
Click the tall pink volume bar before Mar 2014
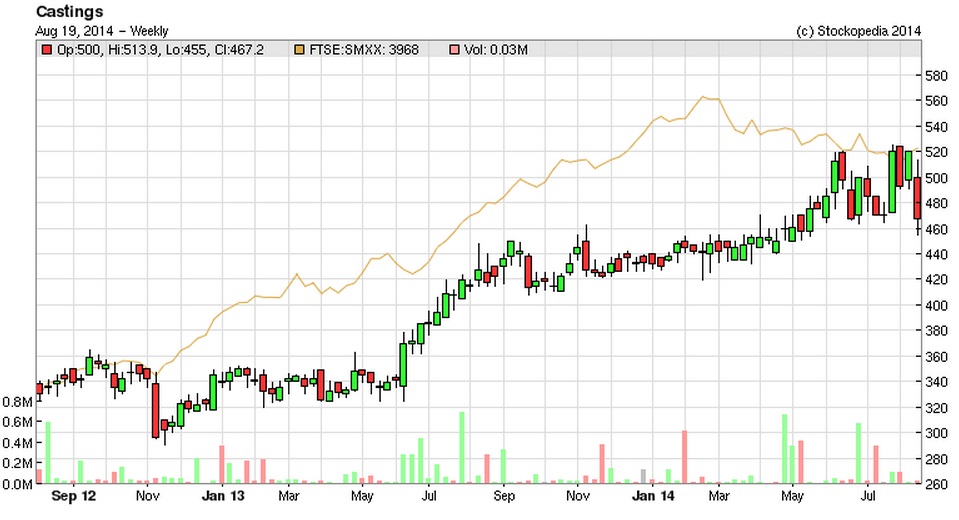click(684, 457)
